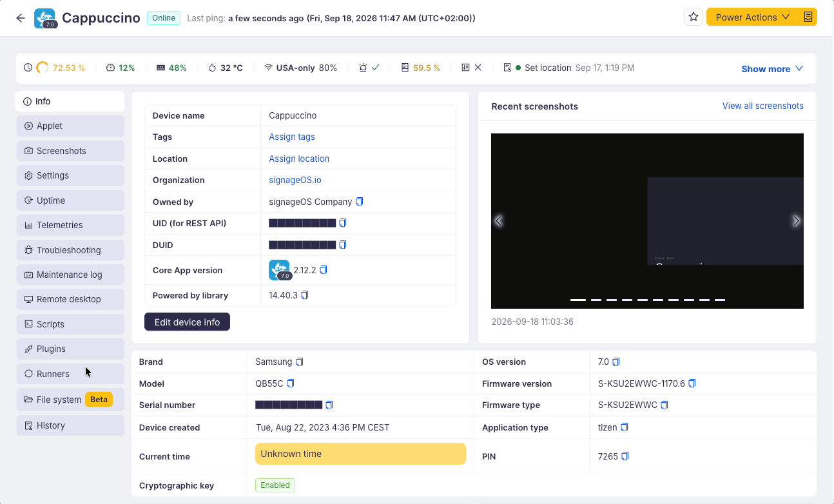Go back using the arrow beside Cappuccino
Image resolution: width=834 pixels, height=504 pixels.
21,18
